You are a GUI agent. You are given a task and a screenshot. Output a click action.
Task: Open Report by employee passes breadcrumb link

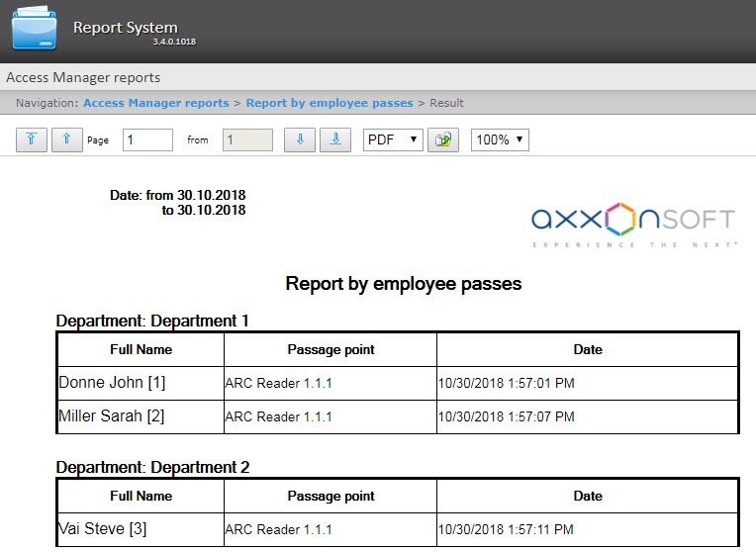pos(330,103)
